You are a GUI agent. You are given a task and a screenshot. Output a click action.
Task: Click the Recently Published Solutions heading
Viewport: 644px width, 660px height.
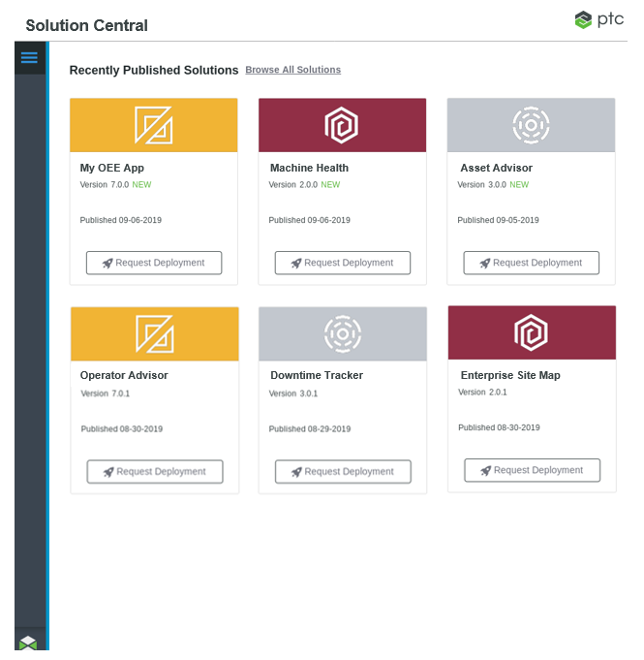(x=154, y=71)
